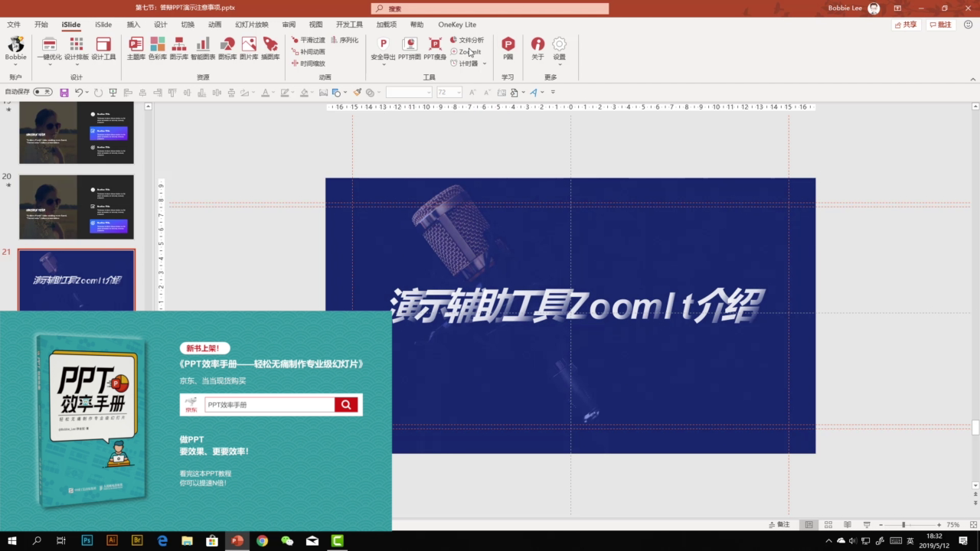The image size is (980, 551).
Task: Click 补间动画 tween animation
Action: [x=308, y=52]
